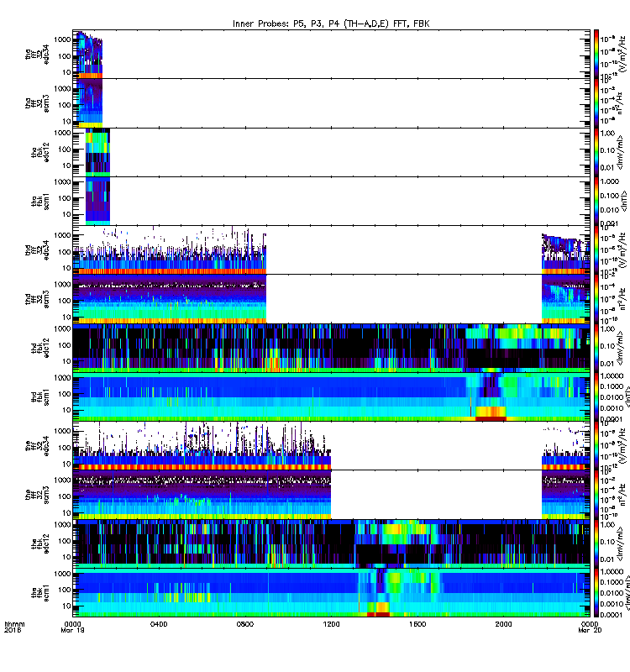This screenshot has height=672, width=630.
Task: Click the color bar beside thd fbk edc12
Action: 596,348
